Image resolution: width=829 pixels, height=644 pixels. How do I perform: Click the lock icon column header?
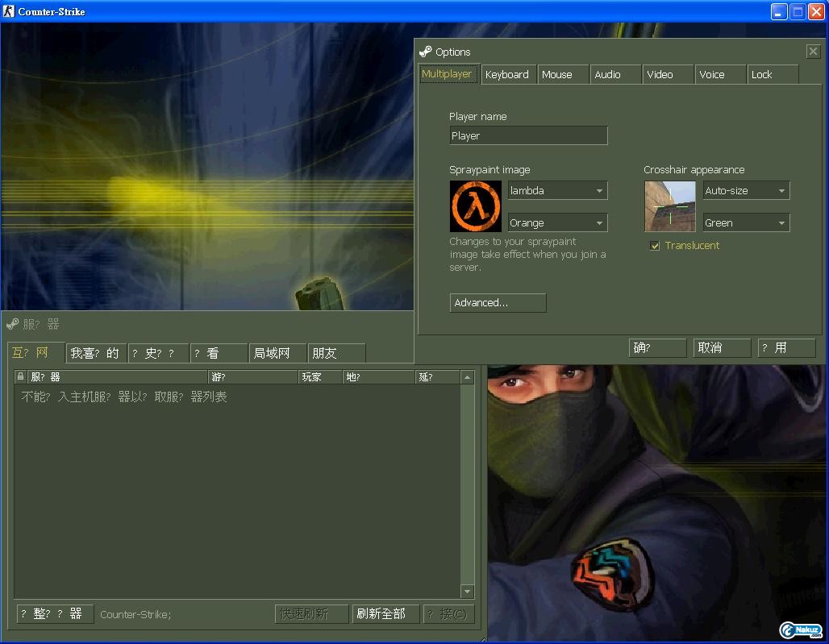coord(21,377)
